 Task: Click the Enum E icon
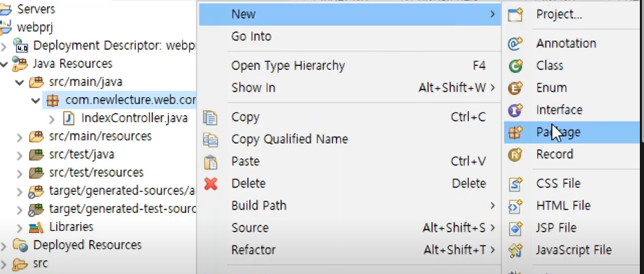point(515,87)
